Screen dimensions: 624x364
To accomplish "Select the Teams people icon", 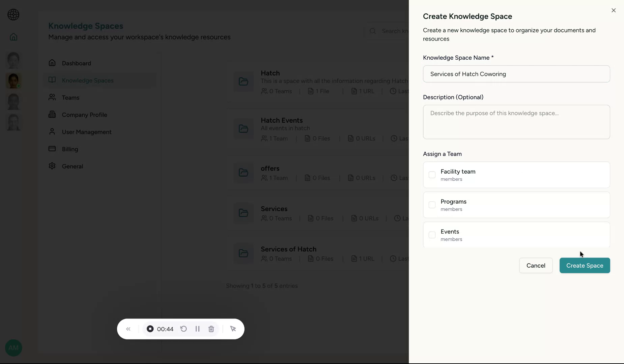I will coord(53,97).
